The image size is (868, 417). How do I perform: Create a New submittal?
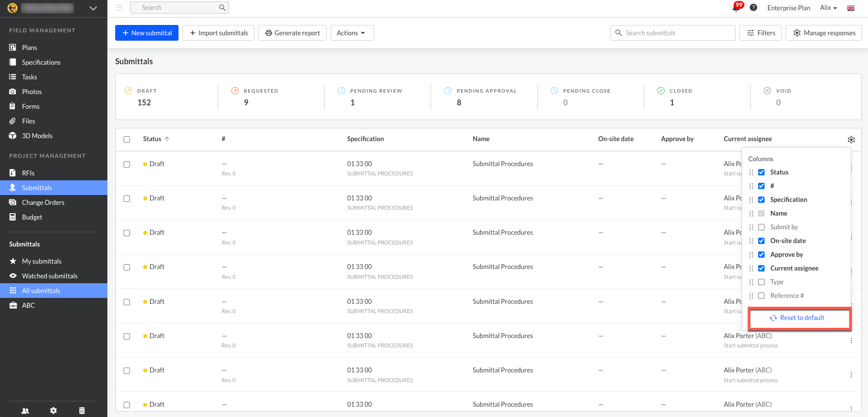click(x=147, y=33)
